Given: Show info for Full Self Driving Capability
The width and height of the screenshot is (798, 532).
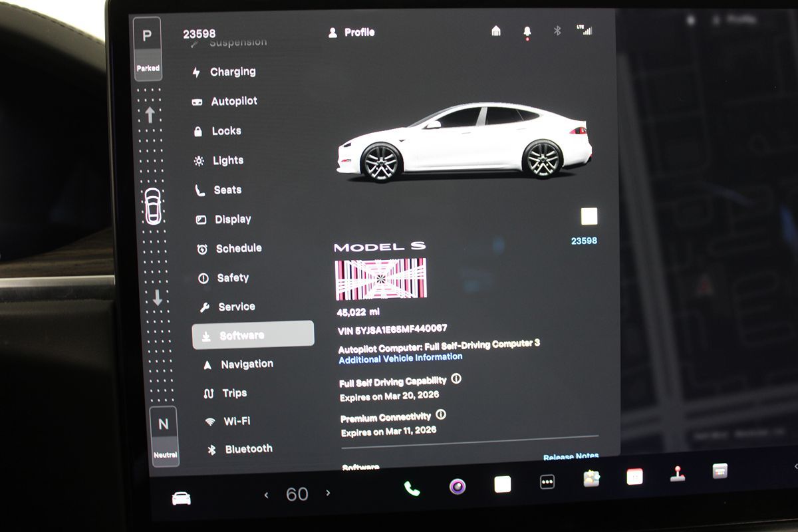Looking at the screenshot, I should pyautogui.click(x=456, y=378).
